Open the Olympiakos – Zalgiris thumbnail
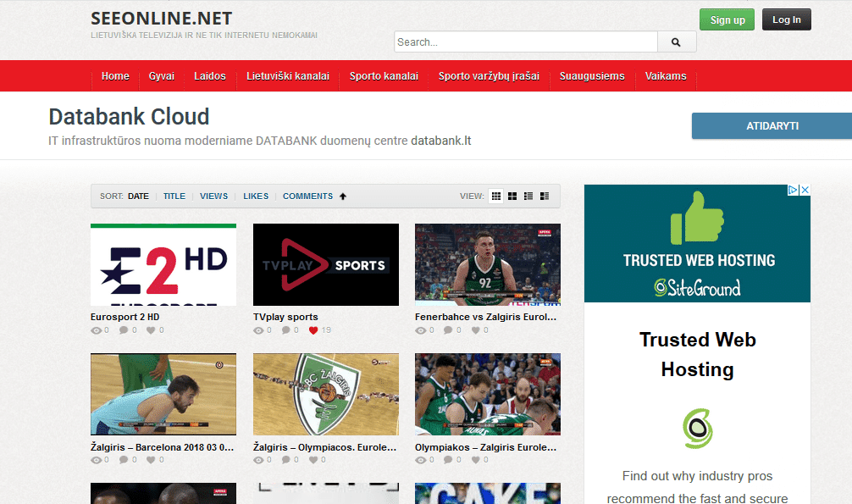 (488, 394)
